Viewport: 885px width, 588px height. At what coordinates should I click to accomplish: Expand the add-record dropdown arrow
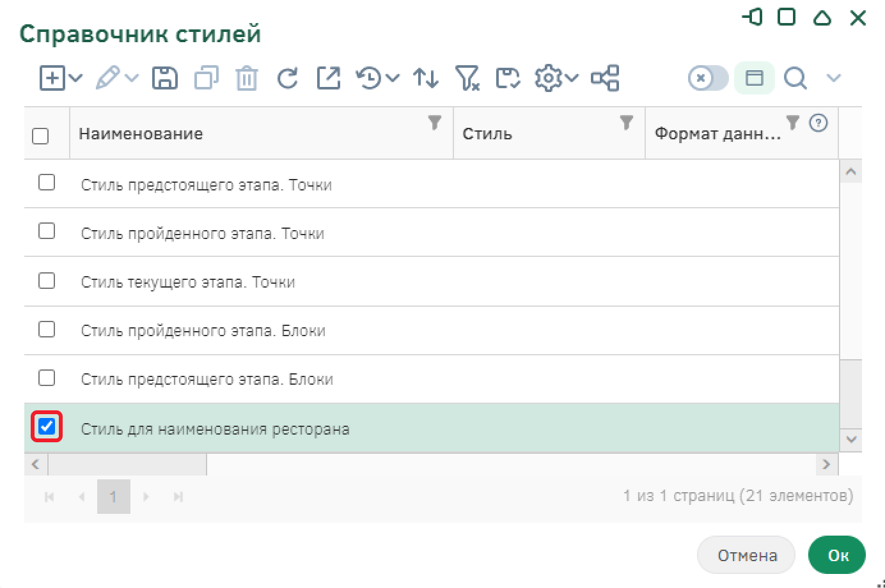click(x=76, y=78)
